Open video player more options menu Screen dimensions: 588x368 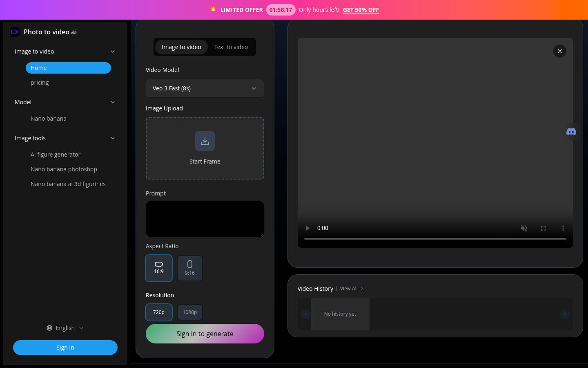pos(563,228)
